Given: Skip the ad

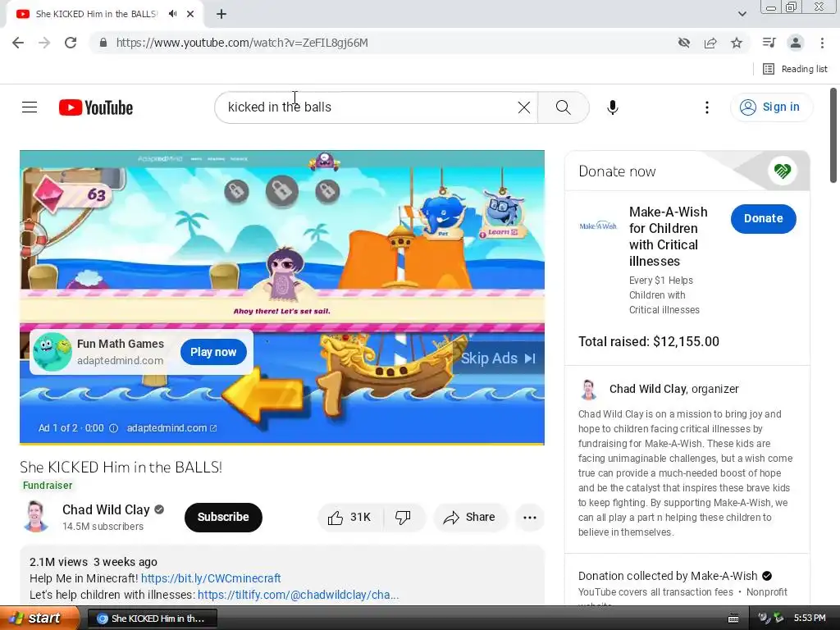Looking at the screenshot, I should pos(498,358).
